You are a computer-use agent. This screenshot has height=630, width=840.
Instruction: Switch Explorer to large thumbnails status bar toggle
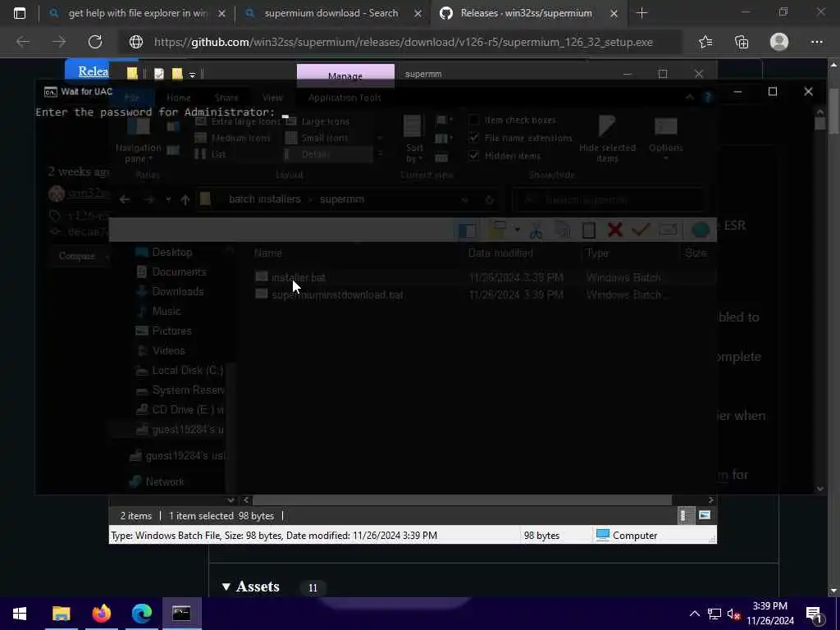click(705, 515)
